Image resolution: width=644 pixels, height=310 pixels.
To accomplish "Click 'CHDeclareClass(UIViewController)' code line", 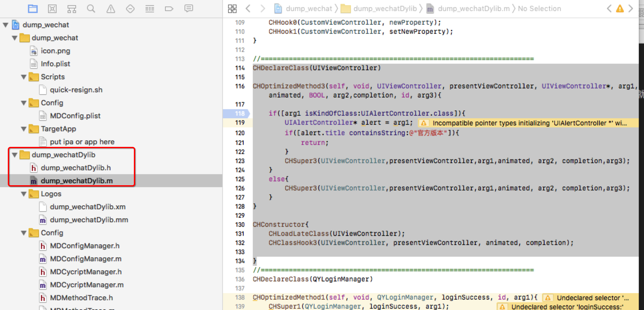I will click(317, 68).
